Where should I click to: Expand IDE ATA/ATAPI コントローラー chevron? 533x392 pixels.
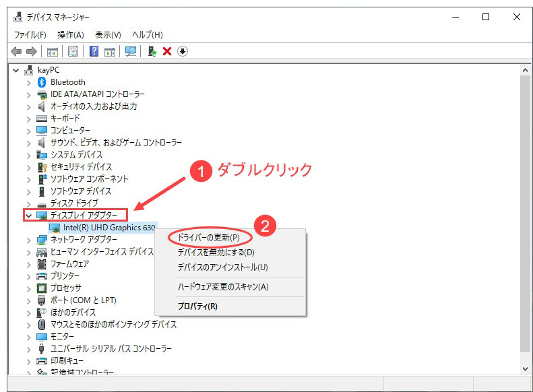pyautogui.click(x=29, y=95)
